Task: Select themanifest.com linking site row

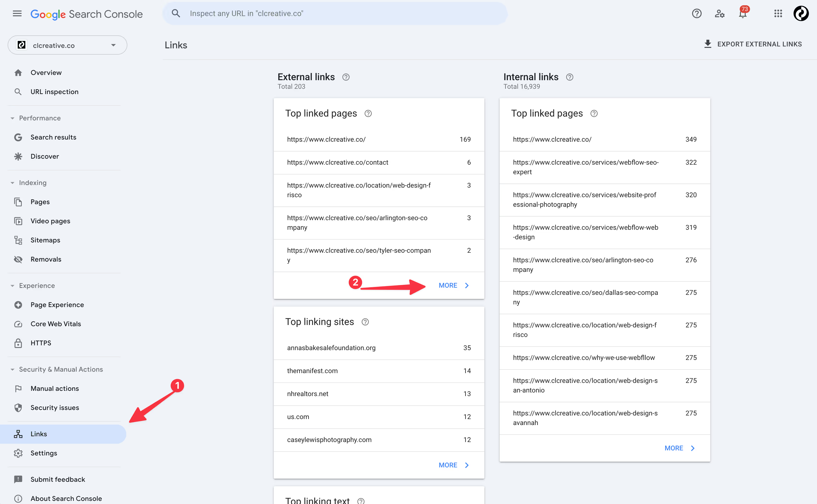Action: [x=379, y=371]
